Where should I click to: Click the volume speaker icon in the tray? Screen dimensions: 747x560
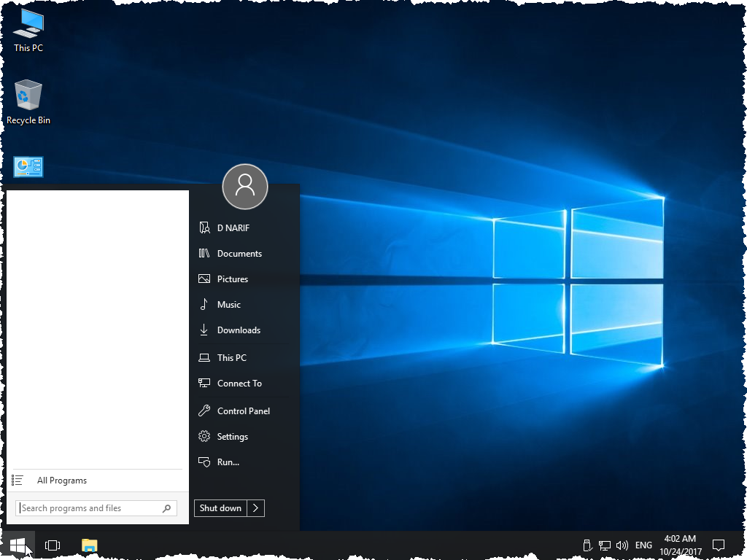pos(622,545)
